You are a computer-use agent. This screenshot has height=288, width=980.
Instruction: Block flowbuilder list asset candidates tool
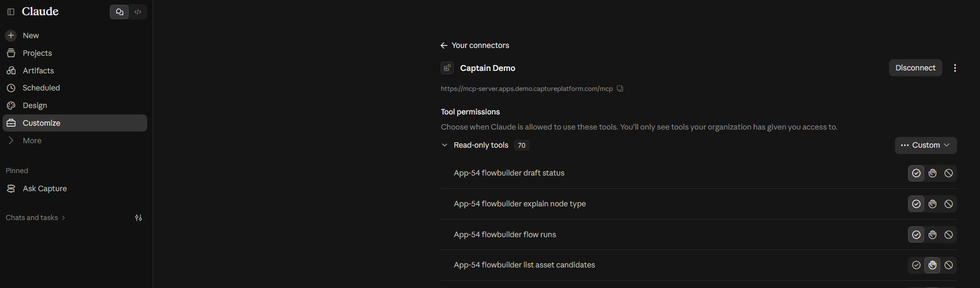click(949, 265)
